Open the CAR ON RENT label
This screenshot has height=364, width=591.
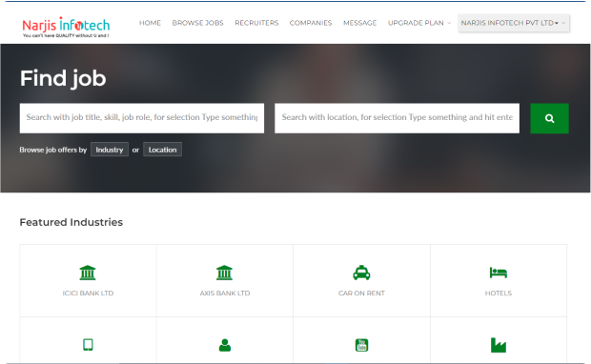[361, 293]
